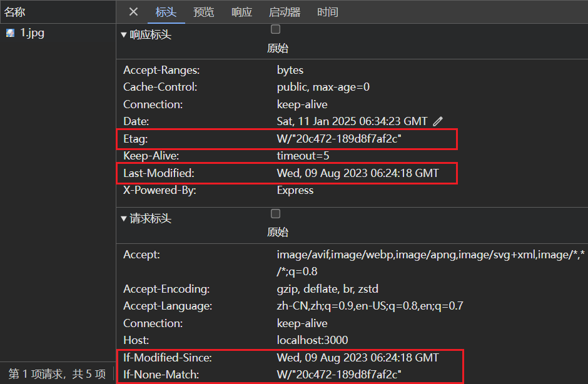Open the 启动器 tab
588x384 pixels.
coord(285,12)
